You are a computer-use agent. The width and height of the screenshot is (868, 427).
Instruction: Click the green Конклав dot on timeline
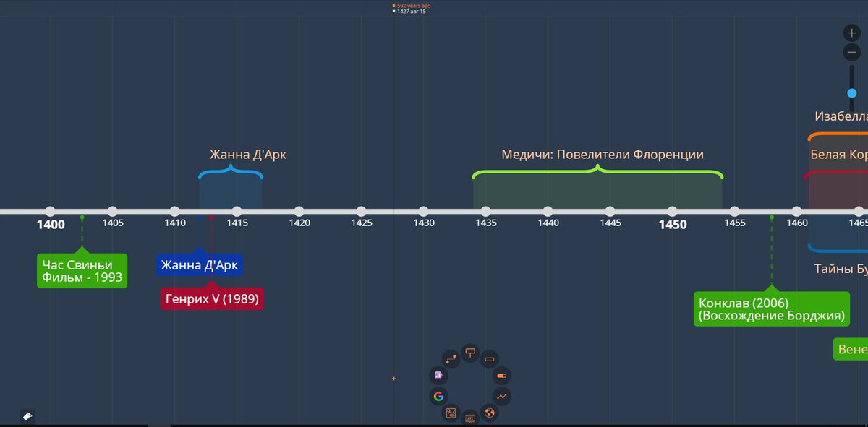point(772,217)
